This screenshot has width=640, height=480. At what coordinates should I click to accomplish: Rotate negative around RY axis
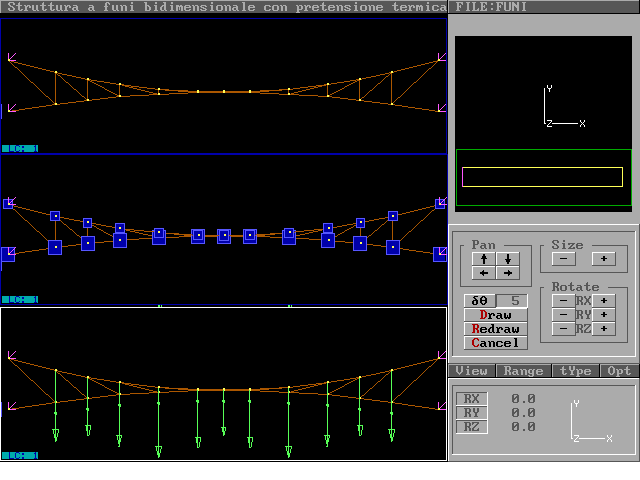[564, 315]
